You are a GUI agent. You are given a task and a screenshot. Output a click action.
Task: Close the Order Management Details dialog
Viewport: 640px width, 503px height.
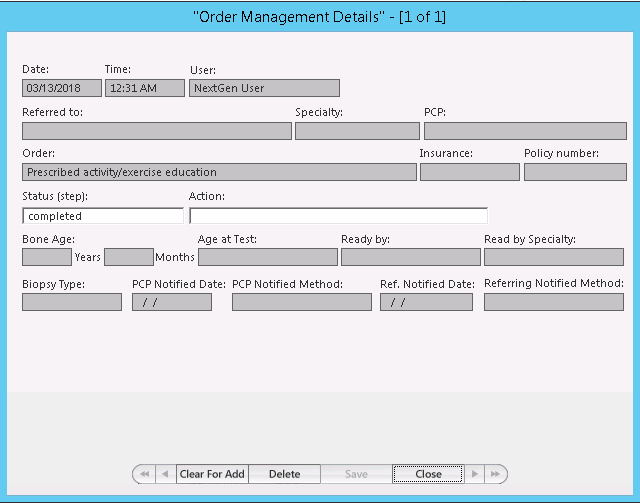pyautogui.click(x=428, y=474)
